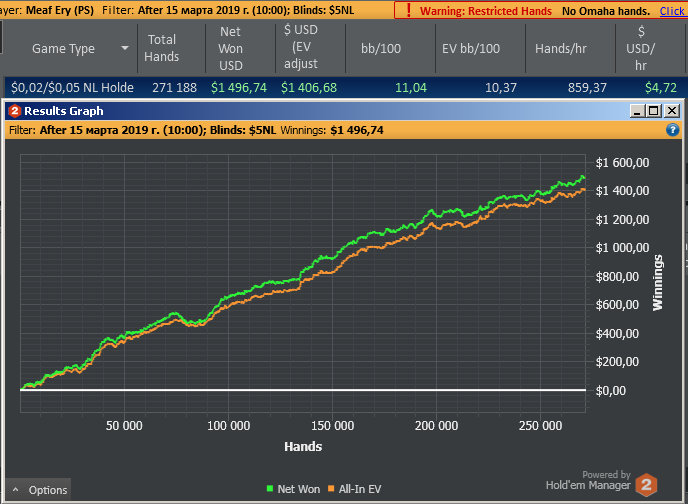Click the player name Meaf Ery (PS)
Image resolution: width=688 pixels, height=504 pixels.
tap(60, 11)
